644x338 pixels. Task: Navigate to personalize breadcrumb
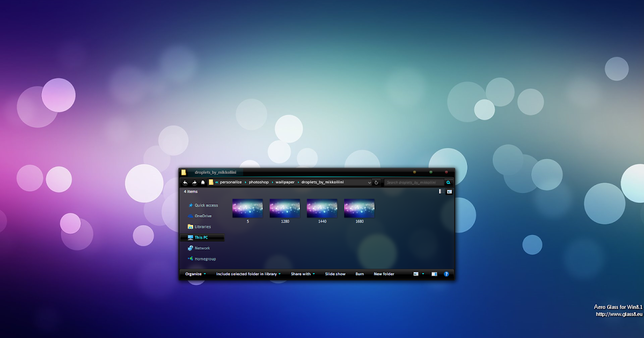[231, 182]
